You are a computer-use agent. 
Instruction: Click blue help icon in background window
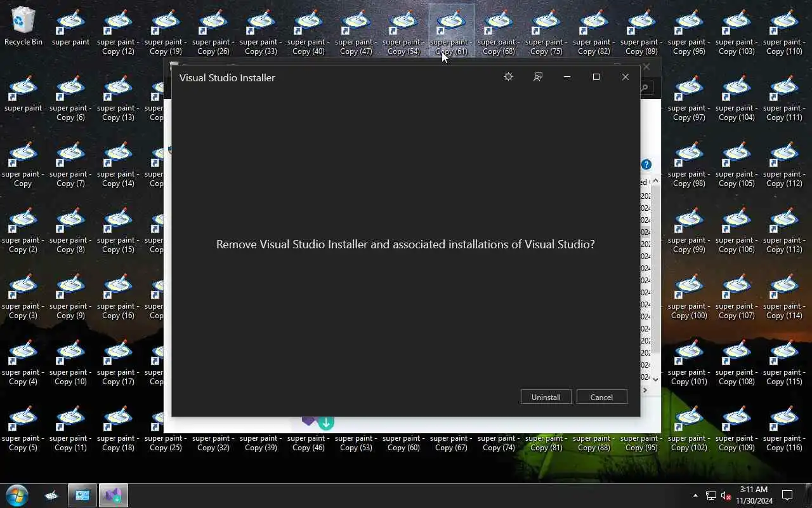(646, 164)
